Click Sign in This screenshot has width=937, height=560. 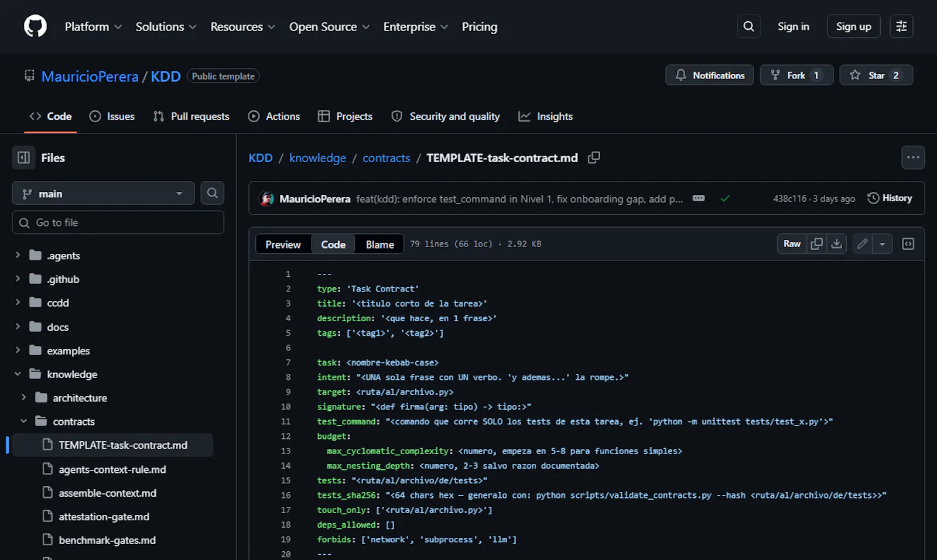(793, 26)
